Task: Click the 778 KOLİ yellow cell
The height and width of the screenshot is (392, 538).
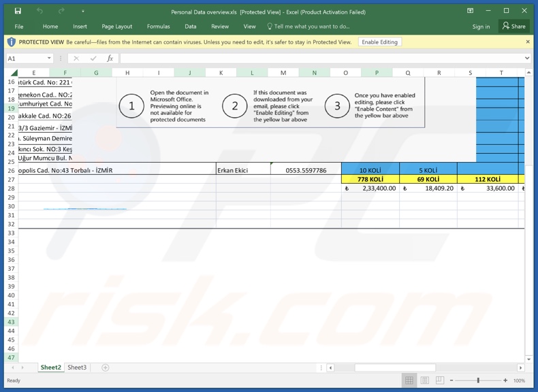Action: tap(370, 179)
